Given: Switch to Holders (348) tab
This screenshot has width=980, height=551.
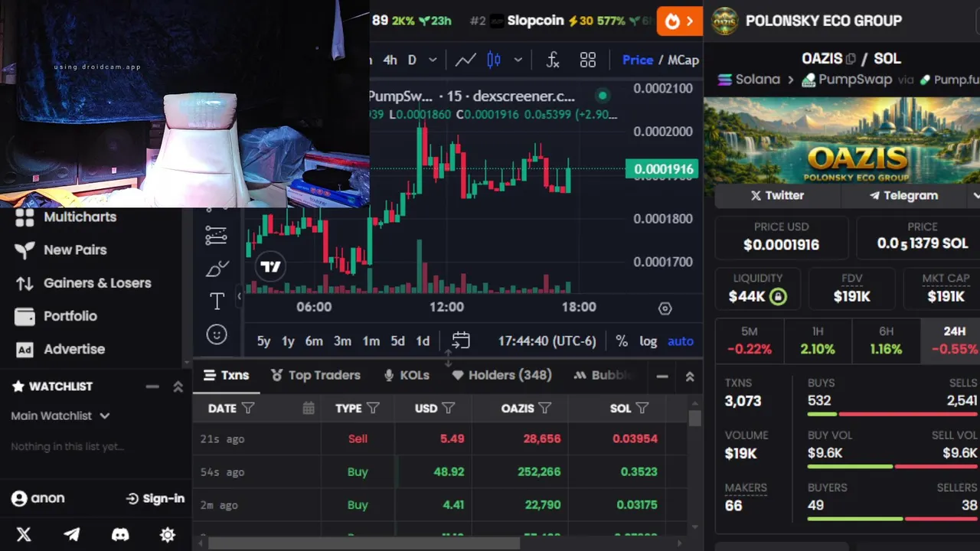Looking at the screenshot, I should pos(501,375).
